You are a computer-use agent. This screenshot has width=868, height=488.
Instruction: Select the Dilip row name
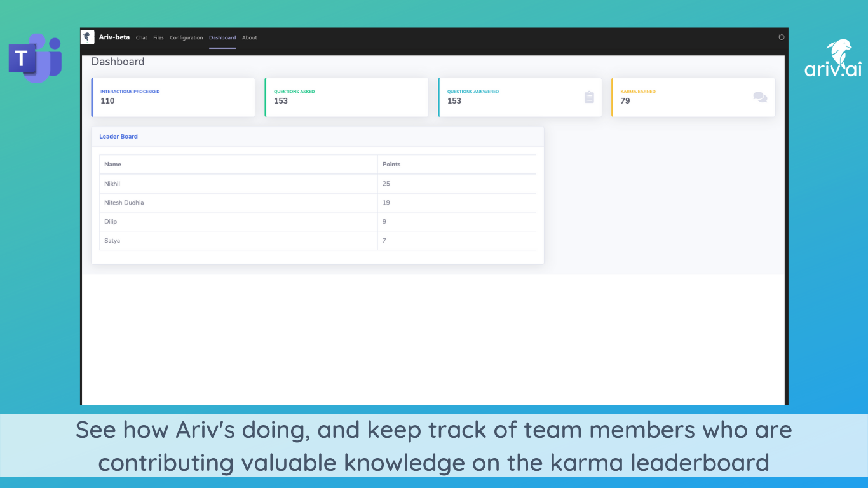coord(111,222)
